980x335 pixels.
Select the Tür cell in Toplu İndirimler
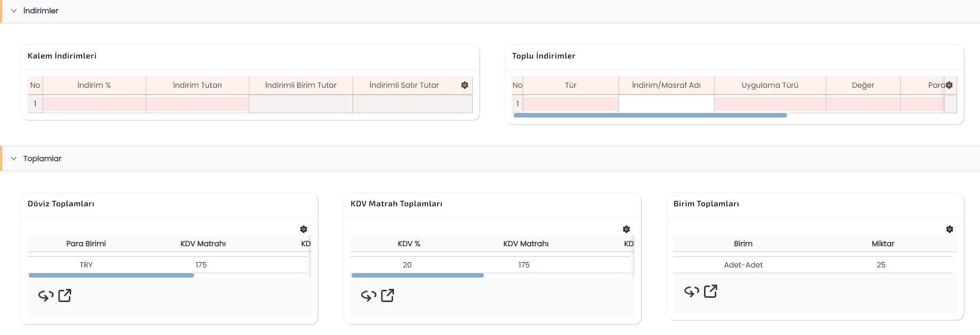[571, 104]
